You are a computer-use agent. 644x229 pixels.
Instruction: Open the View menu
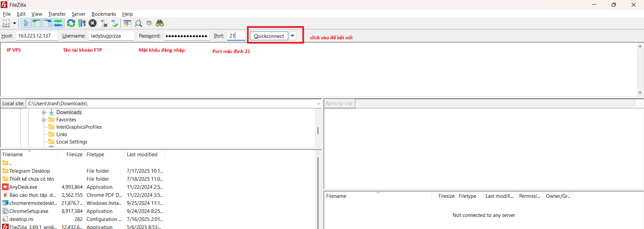[37, 14]
